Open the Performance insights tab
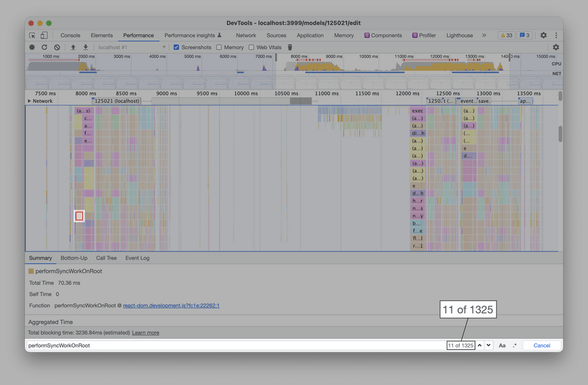The image size is (588, 385). pos(193,35)
